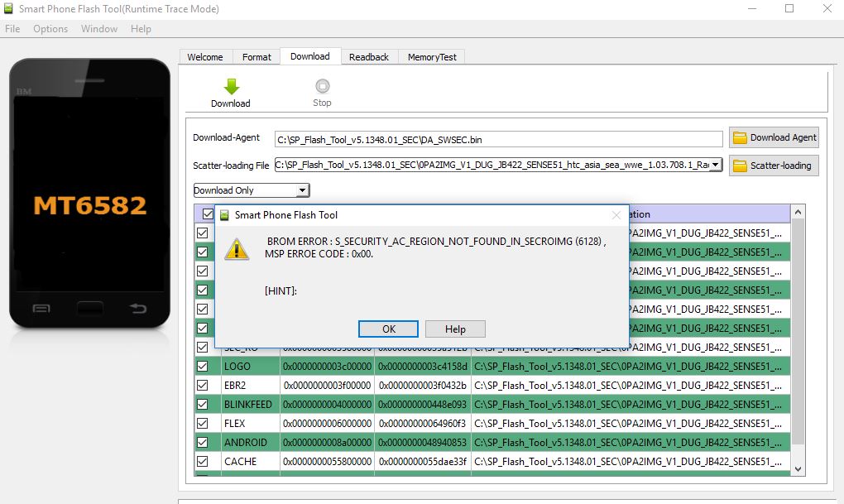
Task: Uncheck the LOGO partition checkbox
Action: pyautogui.click(x=203, y=366)
